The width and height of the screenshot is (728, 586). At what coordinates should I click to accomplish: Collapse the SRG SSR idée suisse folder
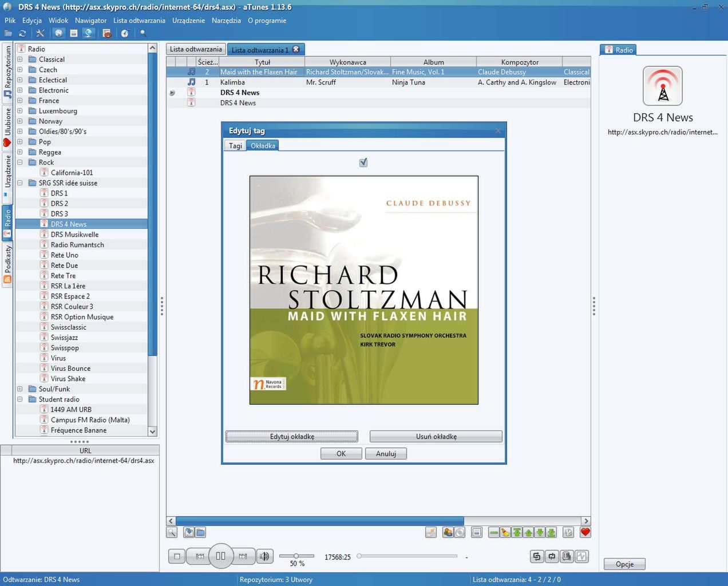19,183
